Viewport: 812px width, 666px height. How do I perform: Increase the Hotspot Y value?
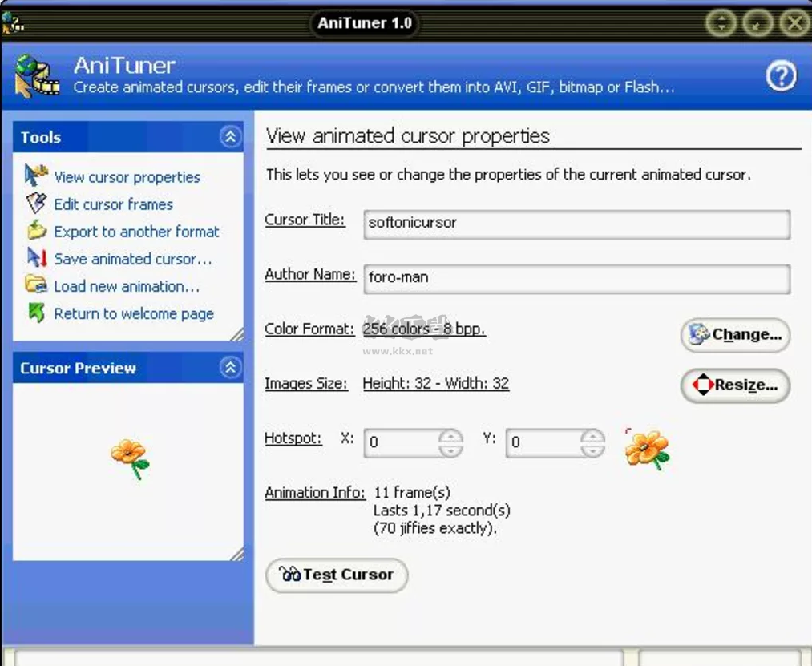point(592,435)
